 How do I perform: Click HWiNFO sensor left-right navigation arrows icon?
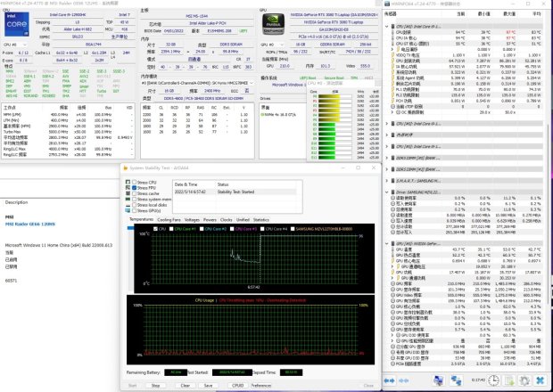click(x=390, y=380)
